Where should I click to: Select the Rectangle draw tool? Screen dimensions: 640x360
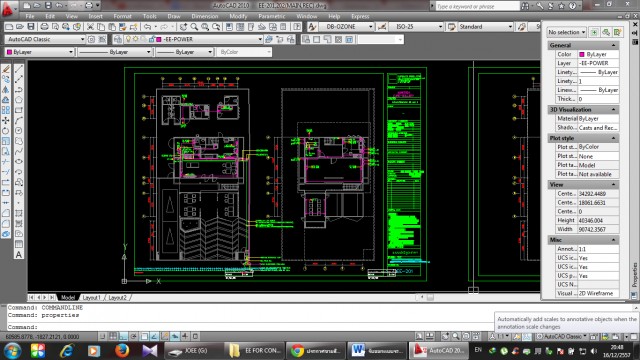19,110
